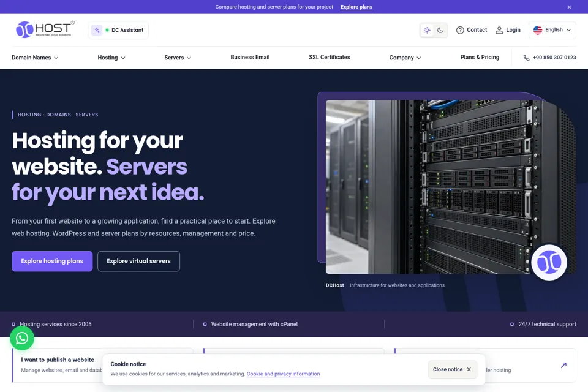Viewport: 588px width, 392px height.
Task: Click the round DCHost badge on server image
Action: pyautogui.click(x=549, y=262)
